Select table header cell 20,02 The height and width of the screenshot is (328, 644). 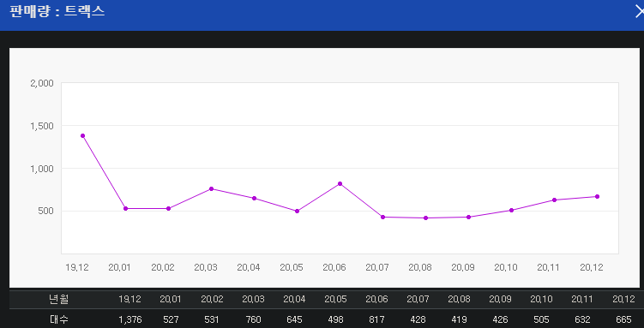(212, 299)
